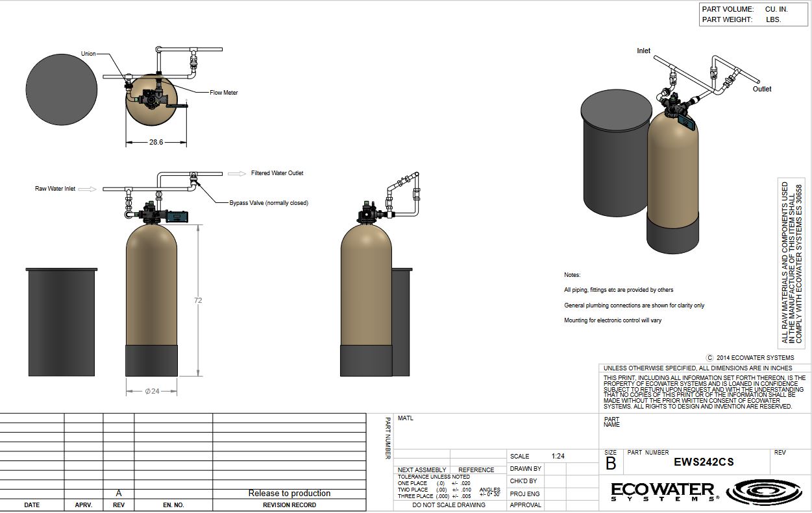This screenshot has width=812, height=513.
Task: Click the Union callout label
Action: click(88, 54)
